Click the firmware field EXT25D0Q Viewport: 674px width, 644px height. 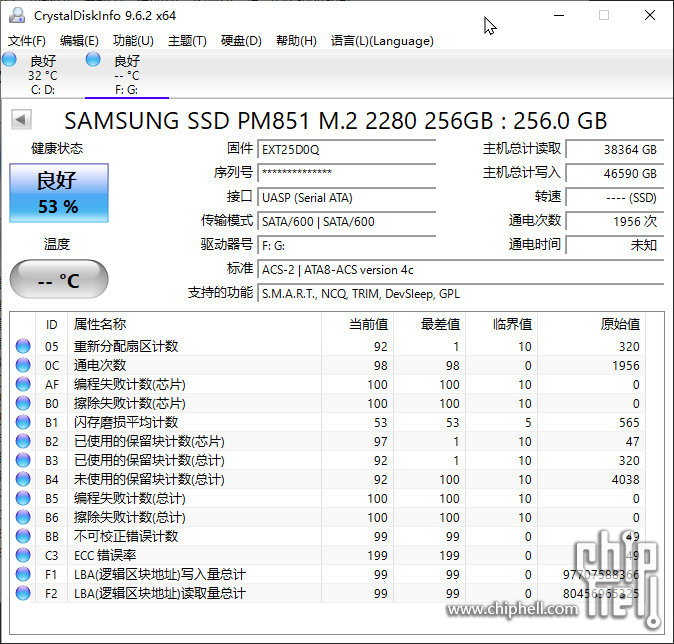coord(346,150)
